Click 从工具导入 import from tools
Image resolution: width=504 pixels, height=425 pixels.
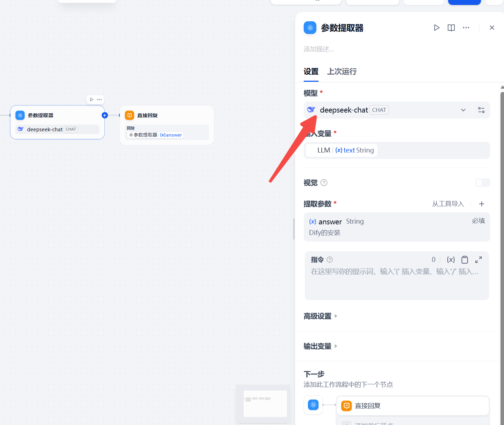pos(448,204)
